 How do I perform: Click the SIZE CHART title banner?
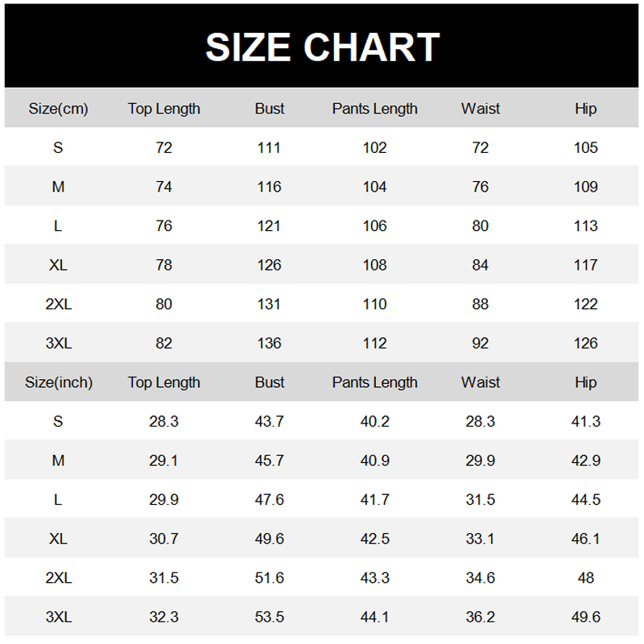coord(322,47)
